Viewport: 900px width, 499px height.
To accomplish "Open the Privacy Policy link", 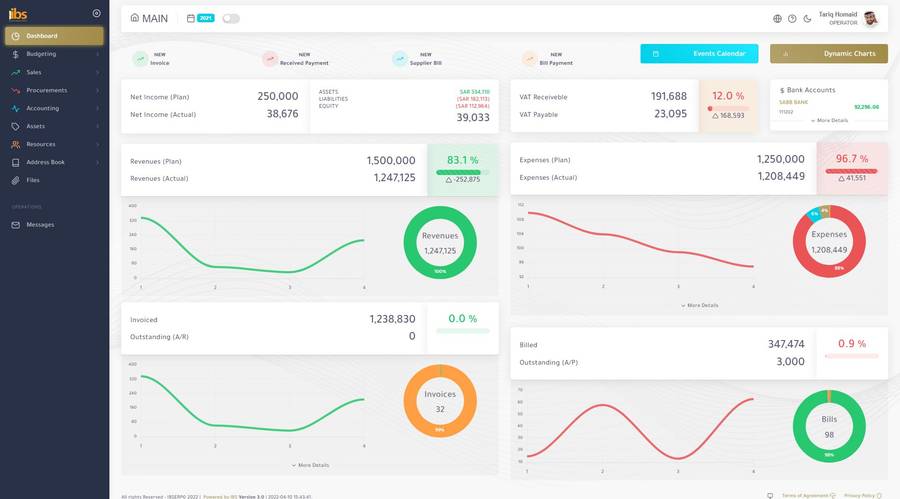I will tap(862, 496).
